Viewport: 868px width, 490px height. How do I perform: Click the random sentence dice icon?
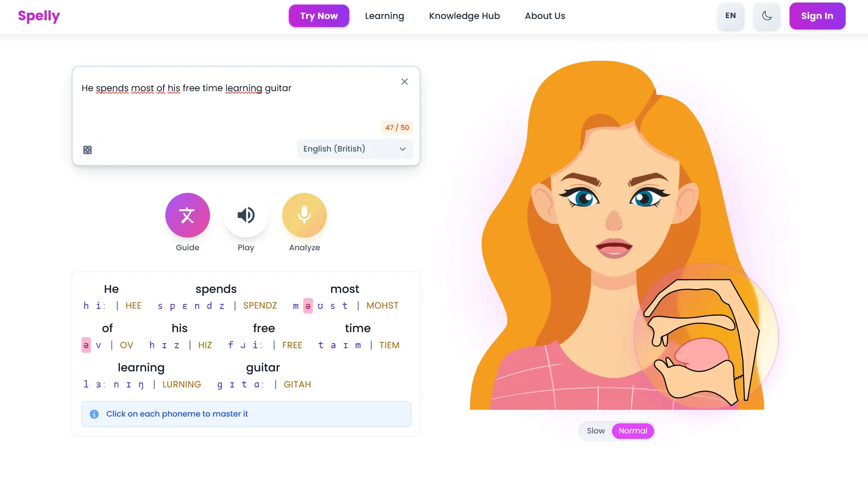pos(87,150)
